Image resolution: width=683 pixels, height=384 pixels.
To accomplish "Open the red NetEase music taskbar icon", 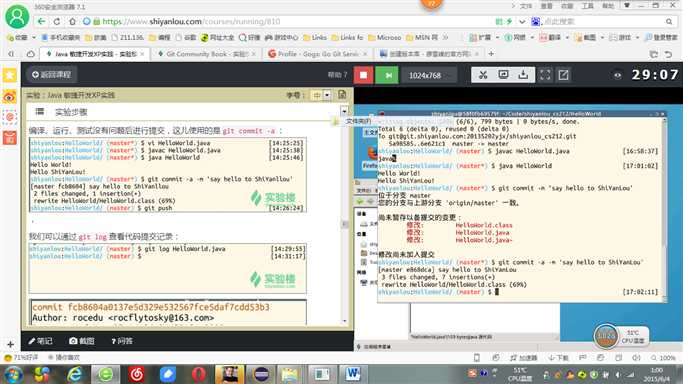I will [137, 374].
